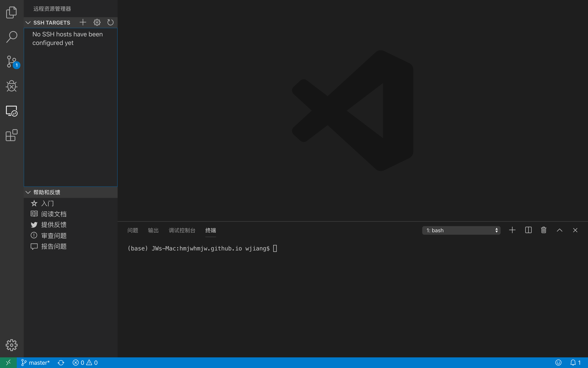Viewport: 588px width, 368px height.
Task: Split the terminal pane
Action: coord(528,230)
